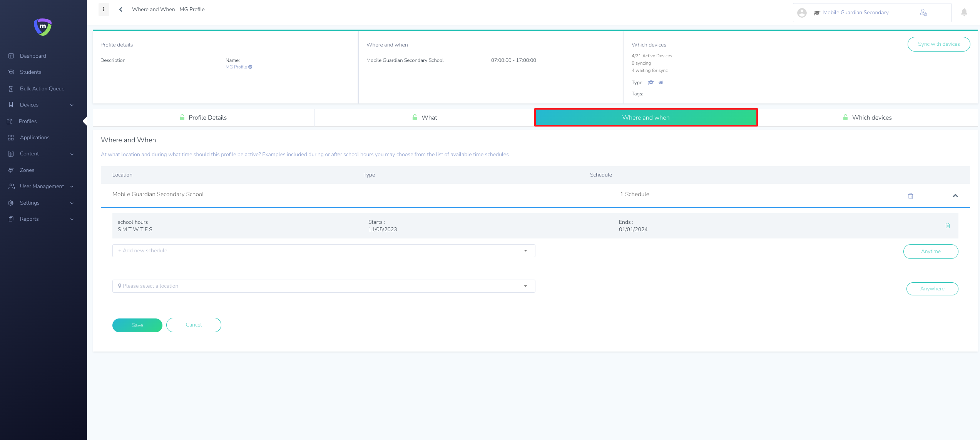Click the Sync with devices button
Screen dimensions: 980x440
(x=939, y=44)
